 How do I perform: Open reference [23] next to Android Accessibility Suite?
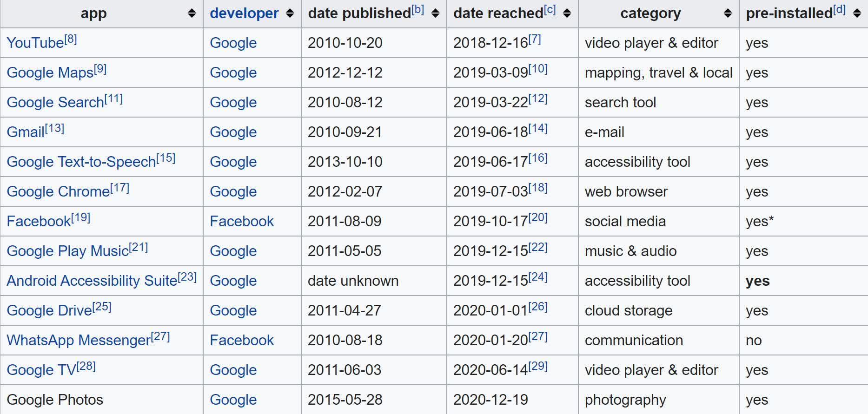coord(187,277)
